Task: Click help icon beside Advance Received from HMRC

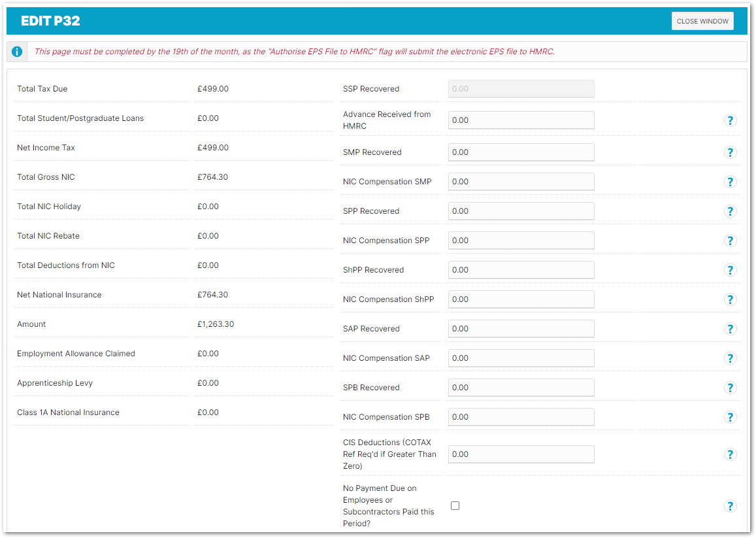Action: 730,120
